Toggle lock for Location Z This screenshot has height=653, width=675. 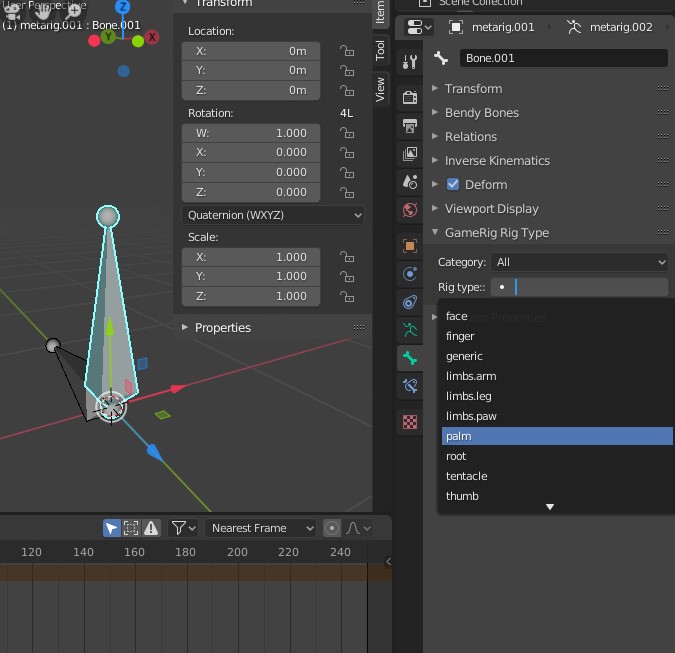coord(347,90)
